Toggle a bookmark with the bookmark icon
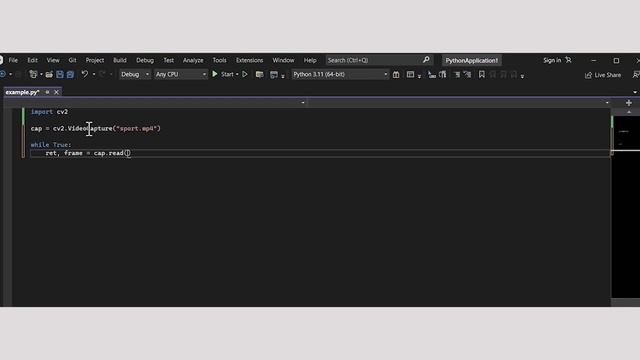This screenshot has height=360, width=640. pyautogui.click(x=482, y=74)
